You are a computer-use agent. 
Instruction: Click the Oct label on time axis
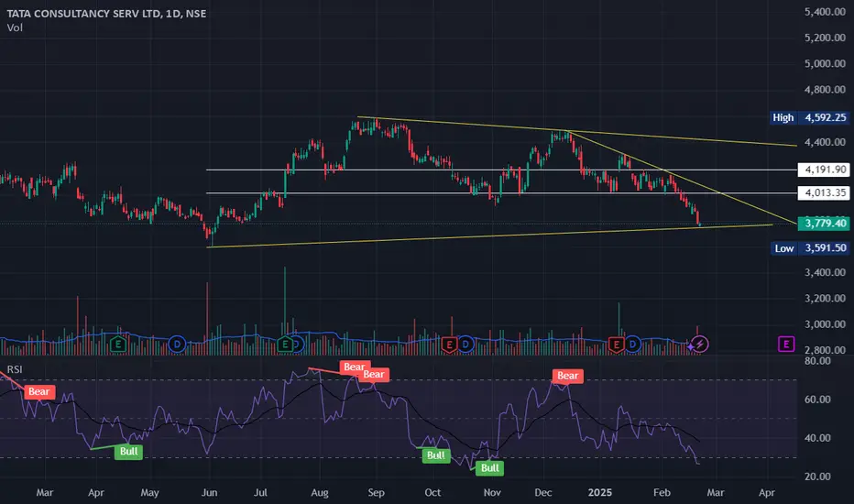pyautogui.click(x=432, y=493)
